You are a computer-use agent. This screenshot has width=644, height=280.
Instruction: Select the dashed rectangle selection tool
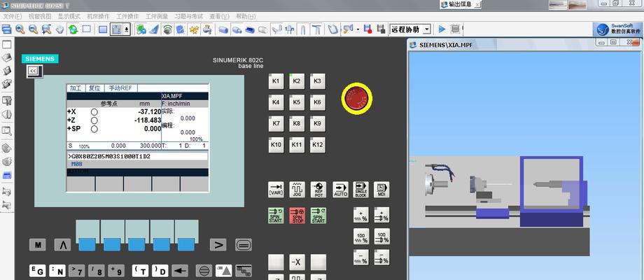click(x=86, y=29)
